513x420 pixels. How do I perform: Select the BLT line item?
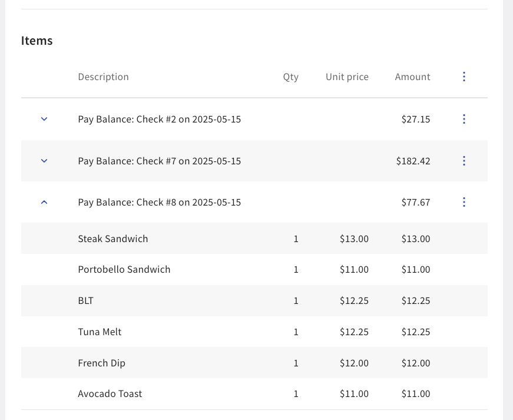(x=86, y=300)
